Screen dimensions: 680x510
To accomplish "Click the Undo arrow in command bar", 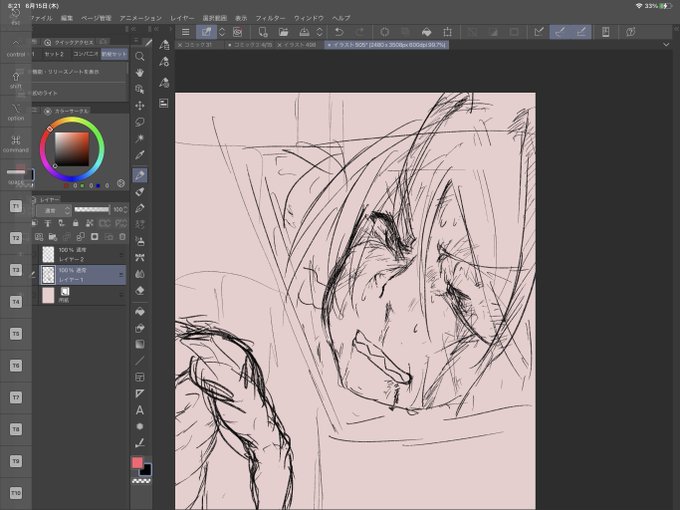I will pos(339,32).
